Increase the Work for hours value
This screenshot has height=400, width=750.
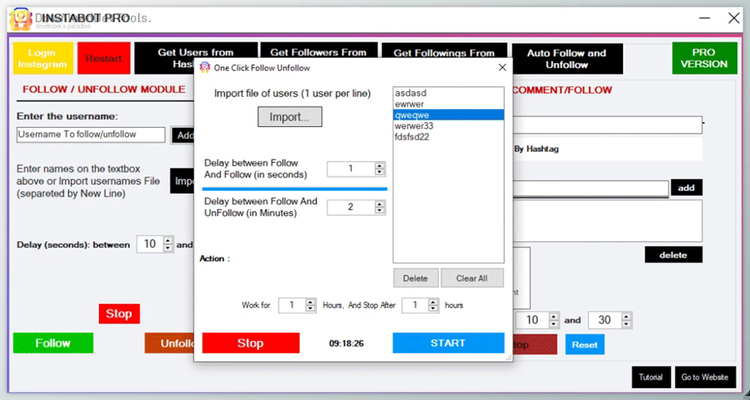(310, 302)
